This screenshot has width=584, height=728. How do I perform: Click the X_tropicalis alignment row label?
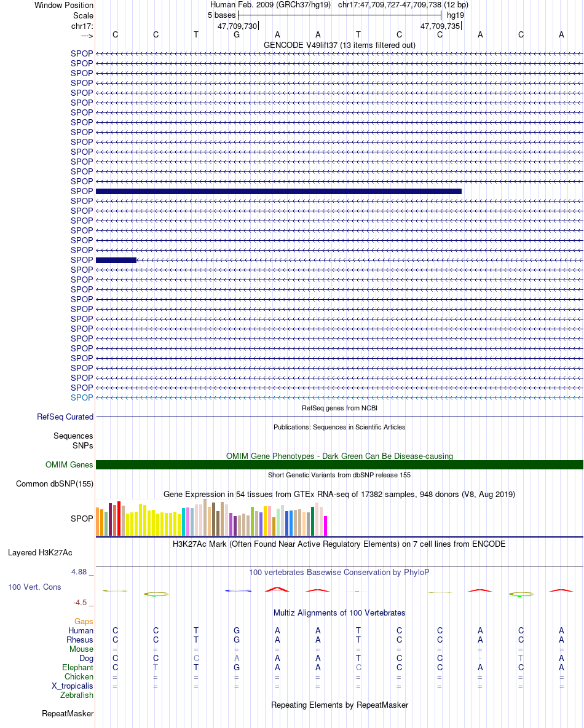[x=73, y=686]
